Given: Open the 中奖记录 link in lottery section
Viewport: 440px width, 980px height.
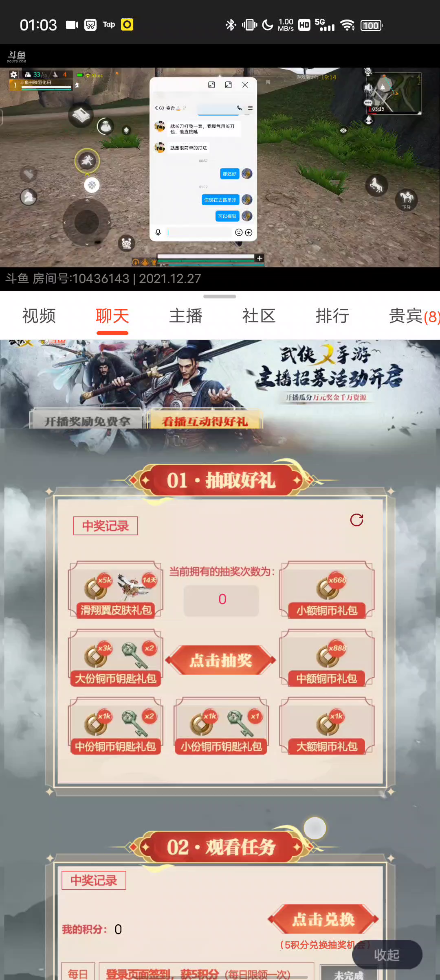Looking at the screenshot, I should point(106,526).
